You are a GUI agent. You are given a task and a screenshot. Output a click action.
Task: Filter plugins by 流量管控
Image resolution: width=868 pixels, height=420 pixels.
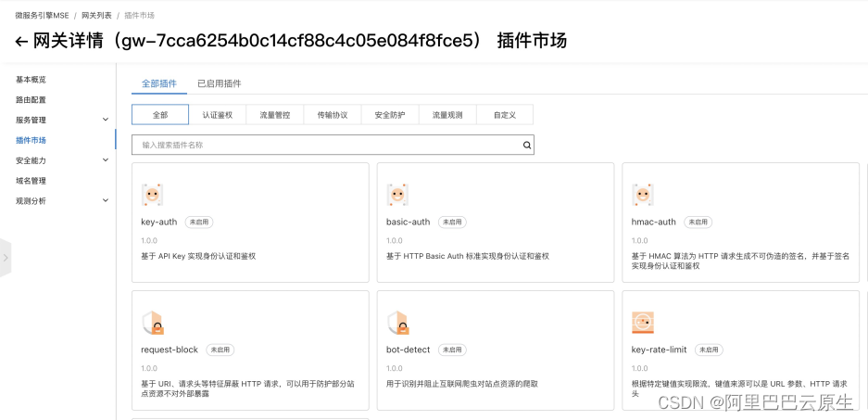point(275,115)
